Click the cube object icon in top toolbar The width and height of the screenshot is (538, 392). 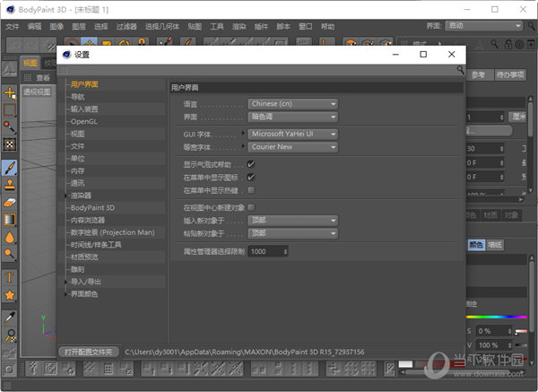pyautogui.click(x=351, y=43)
